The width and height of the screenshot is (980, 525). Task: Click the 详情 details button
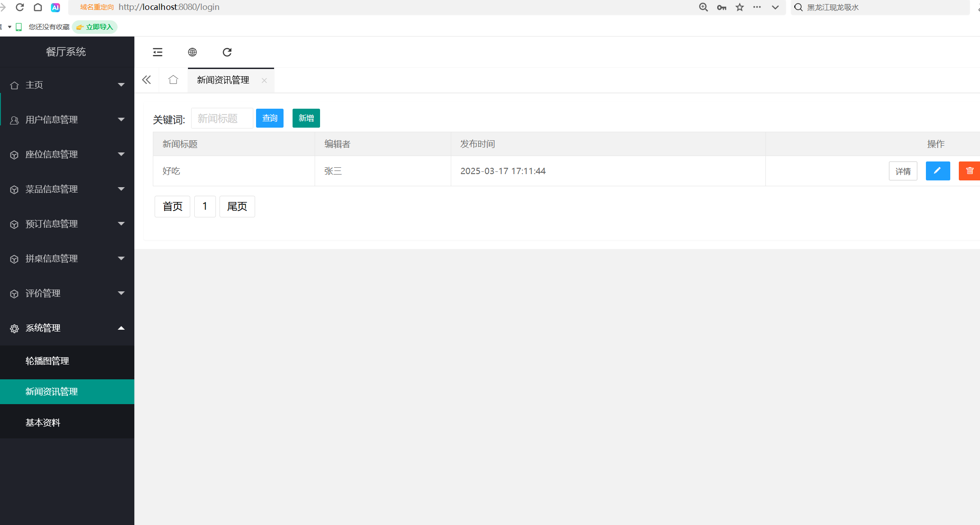coord(903,171)
